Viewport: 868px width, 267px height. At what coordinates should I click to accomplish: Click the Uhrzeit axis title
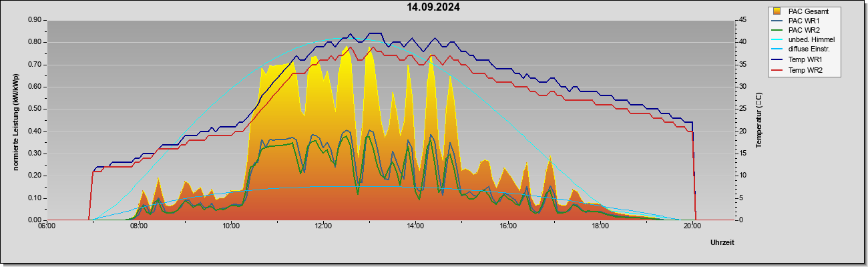722,242
